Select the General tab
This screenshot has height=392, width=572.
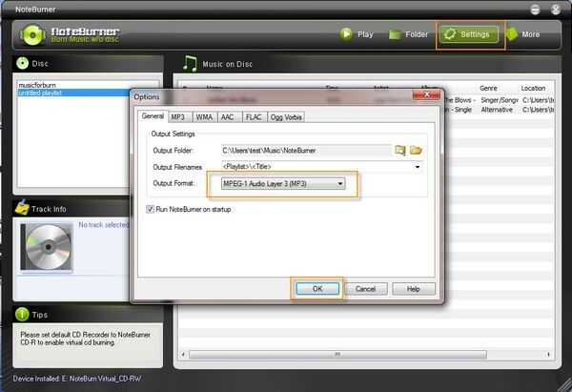[153, 116]
